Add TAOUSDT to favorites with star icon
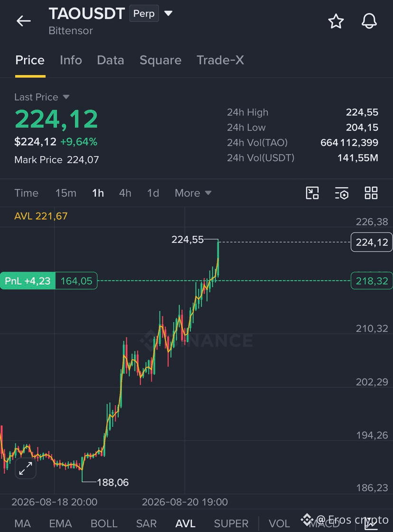Screen dimensions: 393x532 pos(336,21)
